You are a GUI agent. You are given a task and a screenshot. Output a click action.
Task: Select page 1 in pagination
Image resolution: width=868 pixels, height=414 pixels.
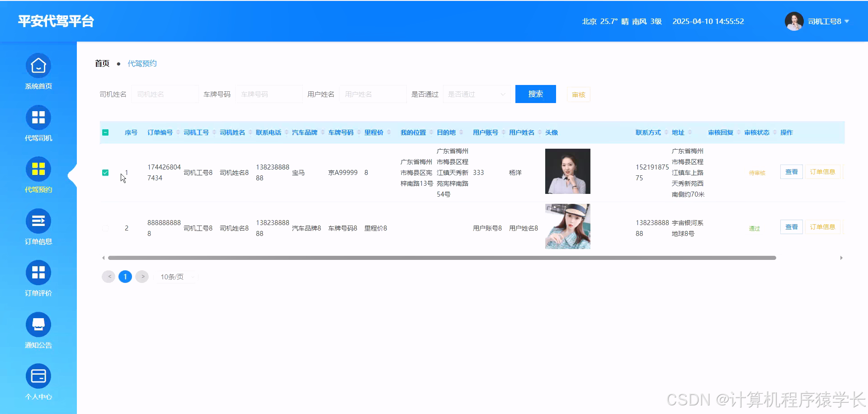tap(125, 277)
